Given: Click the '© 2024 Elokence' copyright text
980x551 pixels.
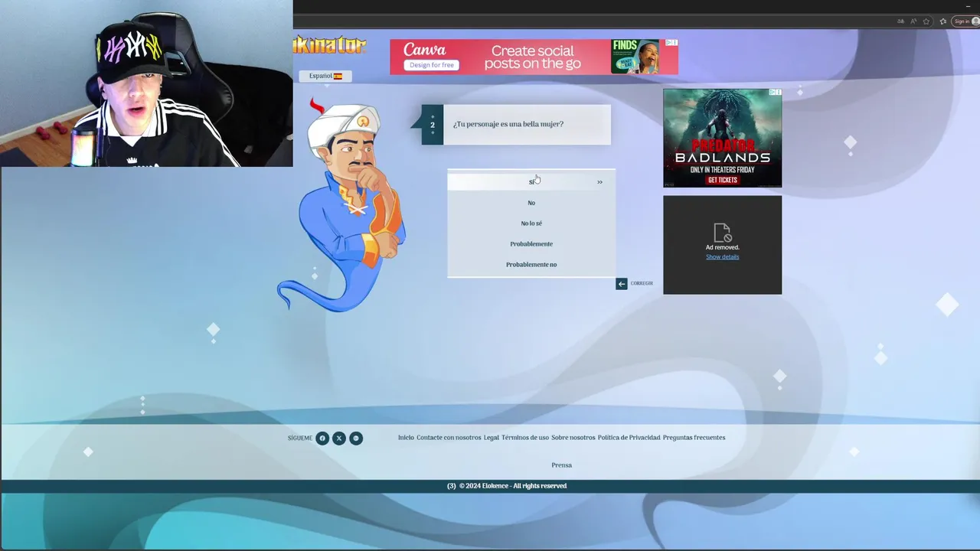Looking at the screenshot, I should (513, 486).
